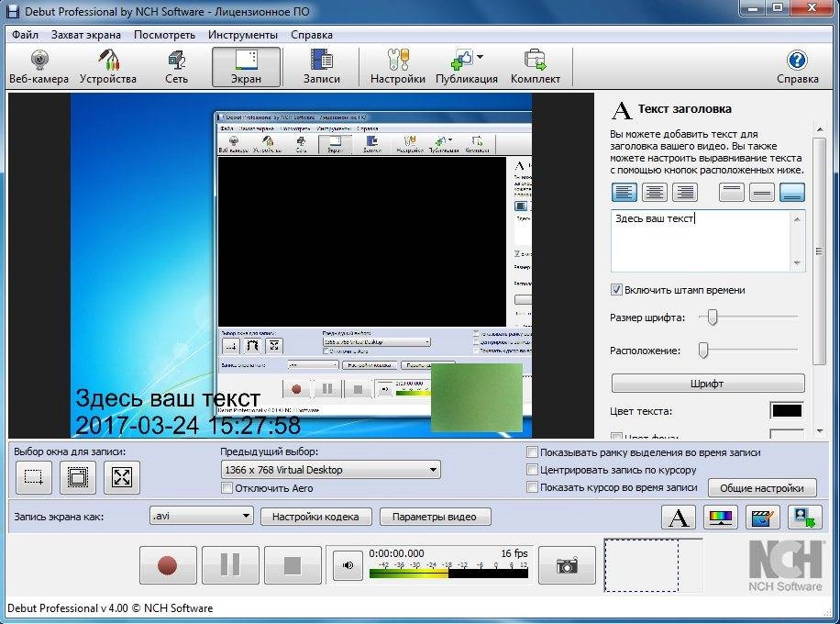Viewport: 840px width, 624px height.
Task: Adjust the Размер шрифта slider
Action: pos(712,318)
